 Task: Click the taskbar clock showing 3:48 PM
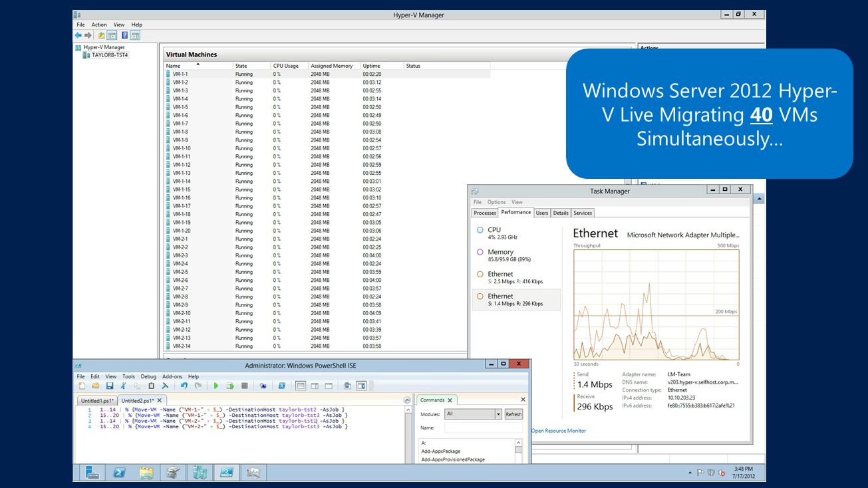[743, 473]
